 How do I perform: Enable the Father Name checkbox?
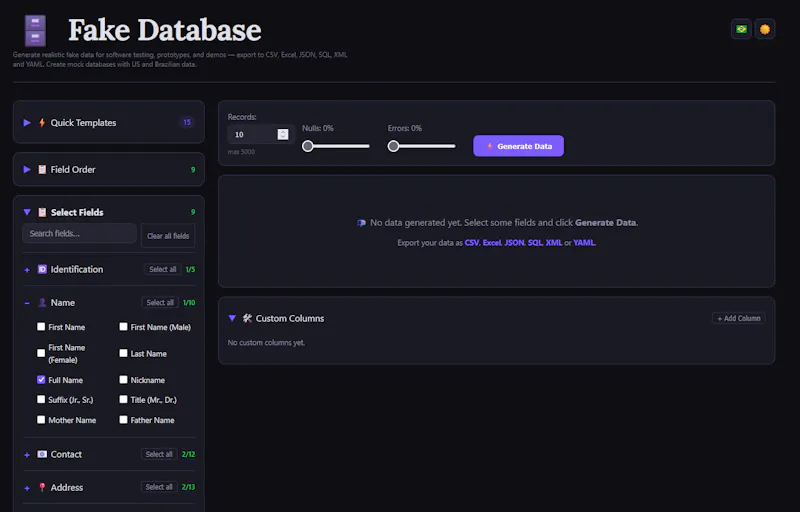(123, 420)
